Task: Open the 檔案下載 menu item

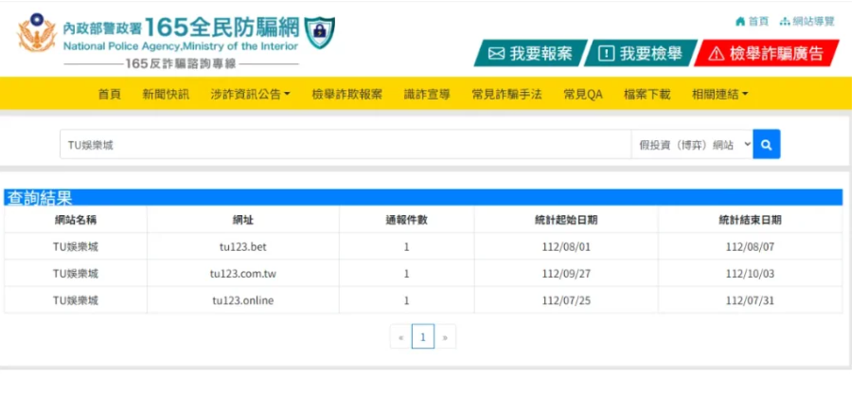Action: coord(647,95)
